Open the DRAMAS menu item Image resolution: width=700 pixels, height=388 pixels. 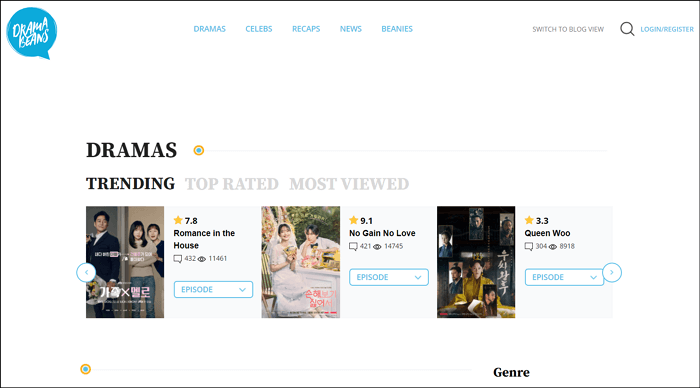(x=209, y=29)
